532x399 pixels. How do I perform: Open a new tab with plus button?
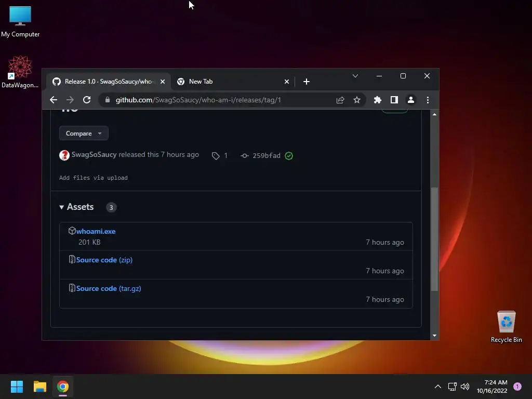pyautogui.click(x=307, y=82)
